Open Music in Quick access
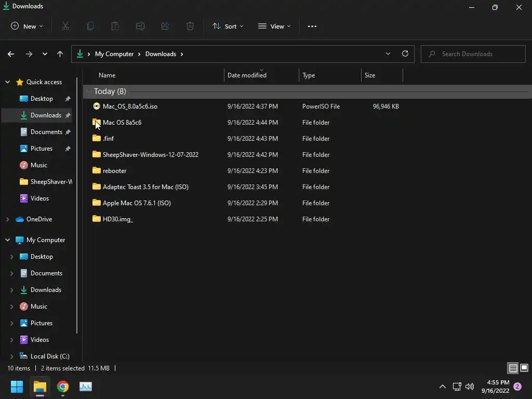 click(x=38, y=165)
